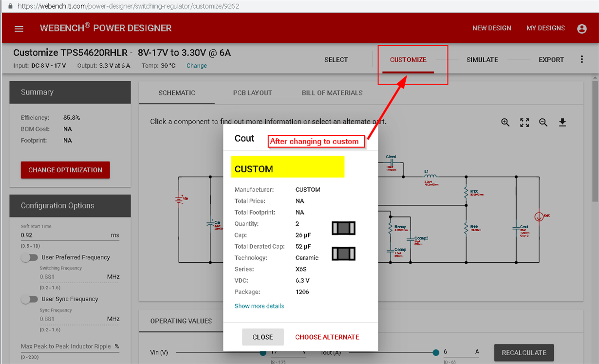Click the Package value 1206
This screenshot has height=364, width=599.
pyautogui.click(x=302, y=292)
